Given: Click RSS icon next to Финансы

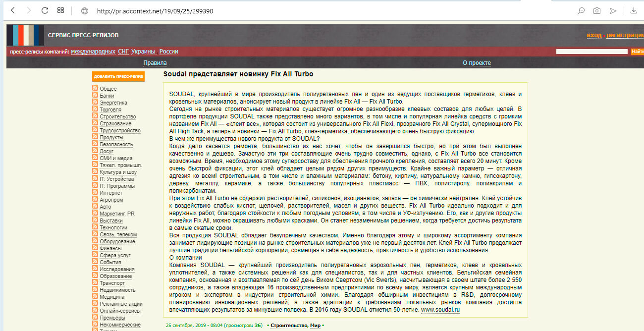Looking at the screenshot, I should point(95,248).
